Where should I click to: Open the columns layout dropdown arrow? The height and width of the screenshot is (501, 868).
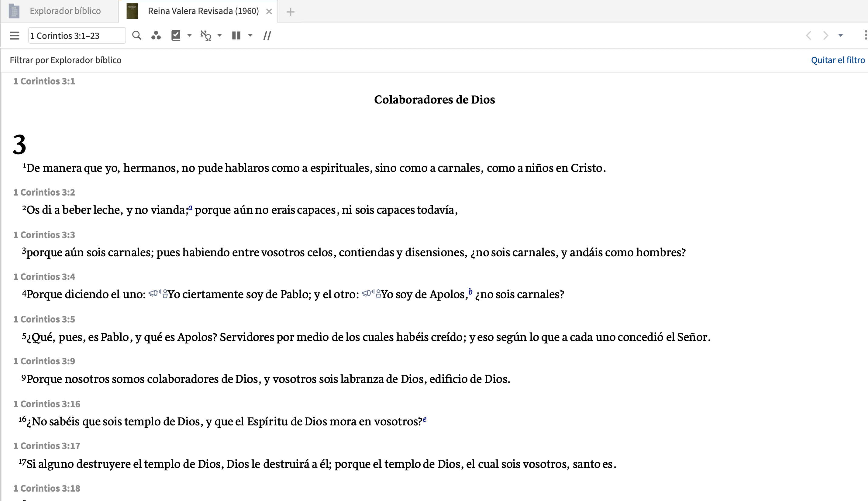tap(250, 36)
